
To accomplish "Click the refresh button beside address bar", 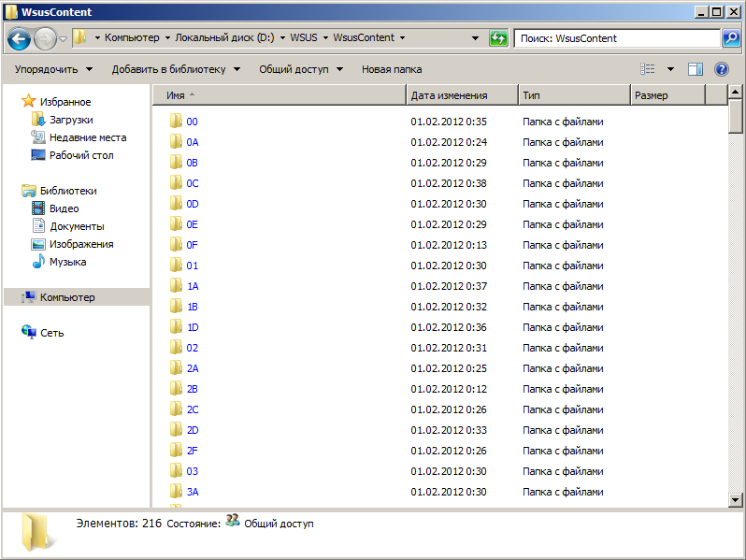I will [498, 38].
